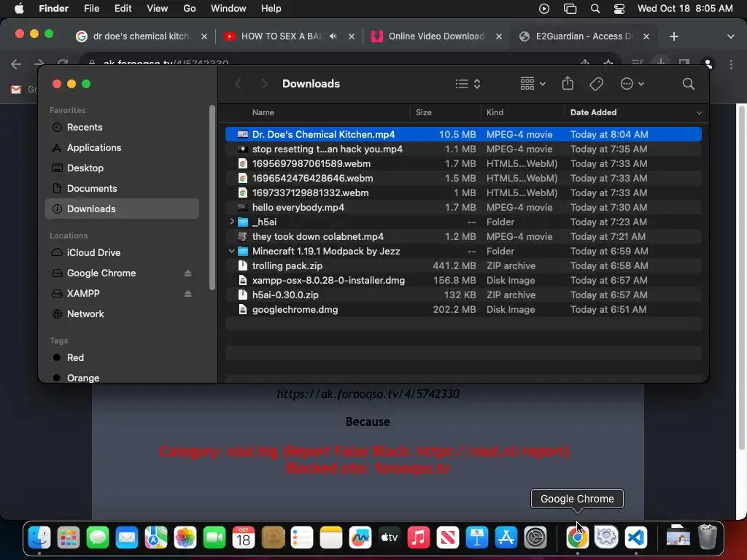Viewport: 747px width, 560px height.
Task: Collapse Minecraft 1.19.1 Modpack folder
Action: coord(232,251)
